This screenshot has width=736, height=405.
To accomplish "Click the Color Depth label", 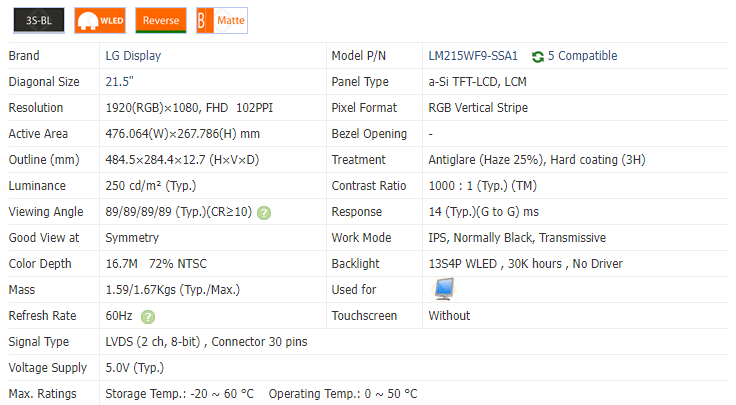I will [x=40, y=264].
